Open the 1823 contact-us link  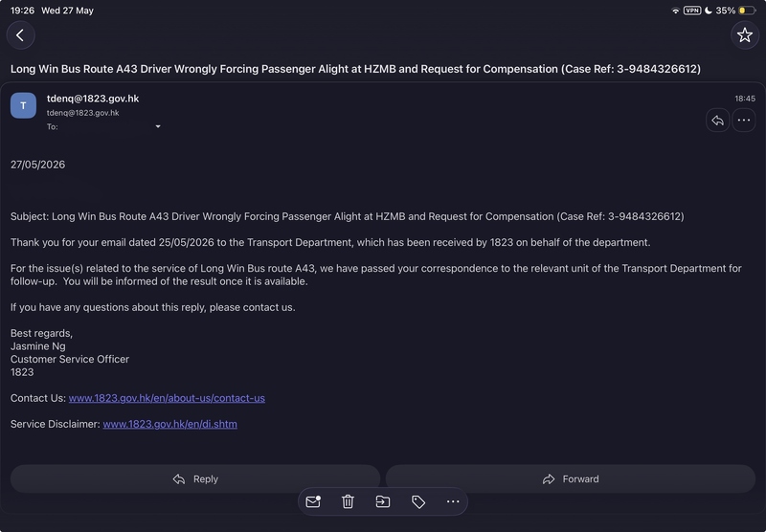coord(167,398)
